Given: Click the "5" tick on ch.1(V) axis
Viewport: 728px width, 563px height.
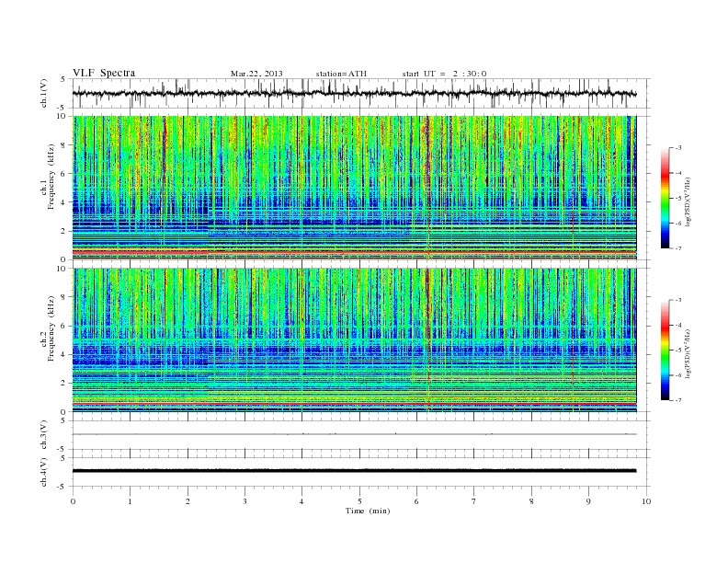Looking at the screenshot, I should pos(63,79).
